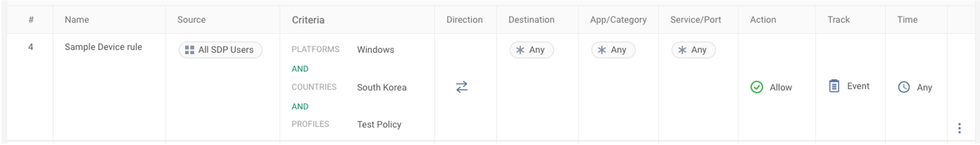Click the Source column header

(x=191, y=20)
